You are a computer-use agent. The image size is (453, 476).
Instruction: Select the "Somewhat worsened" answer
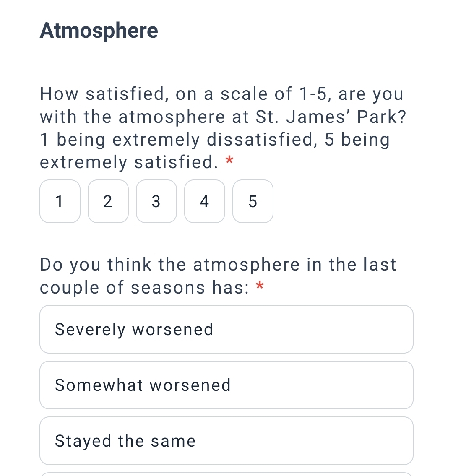pyautogui.click(x=226, y=385)
